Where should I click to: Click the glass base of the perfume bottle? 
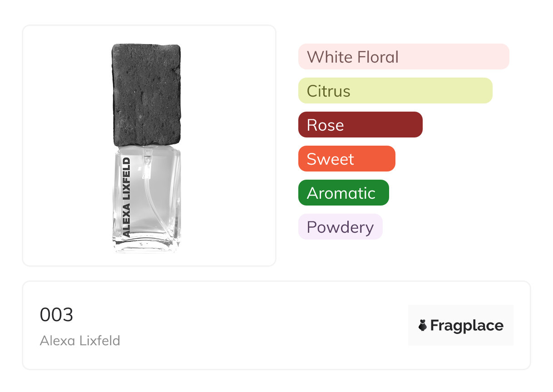click(x=146, y=245)
